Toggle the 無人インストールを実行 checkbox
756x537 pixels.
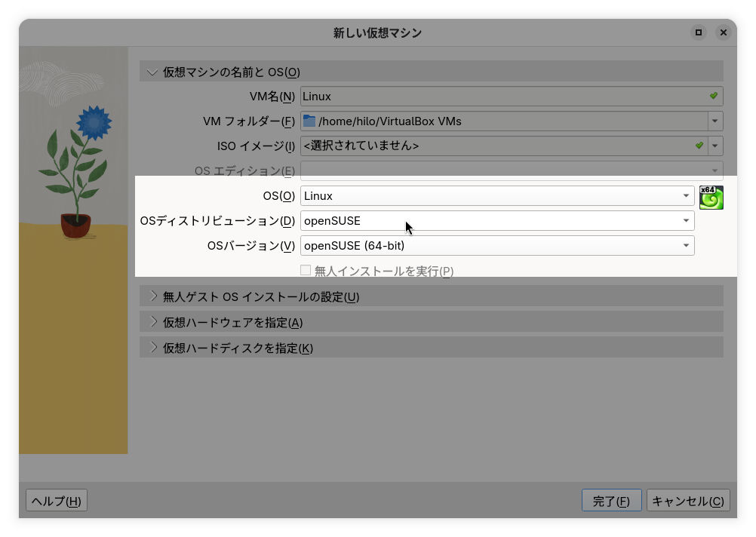pos(306,270)
